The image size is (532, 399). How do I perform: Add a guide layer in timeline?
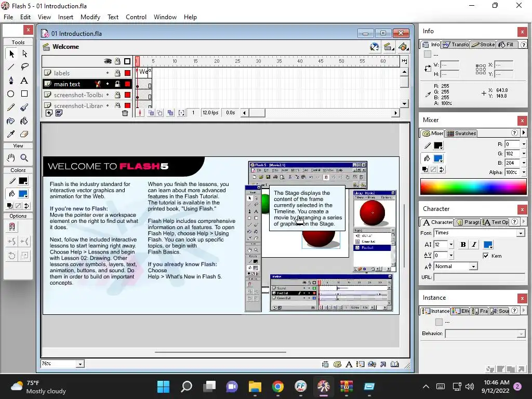click(59, 113)
